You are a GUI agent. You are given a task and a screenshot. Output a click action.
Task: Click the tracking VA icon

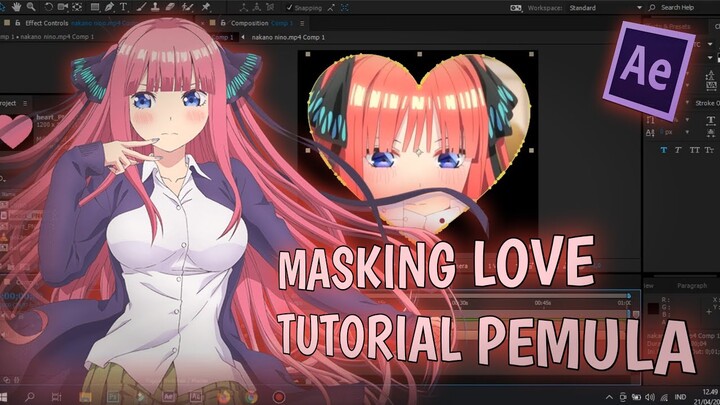click(711, 85)
